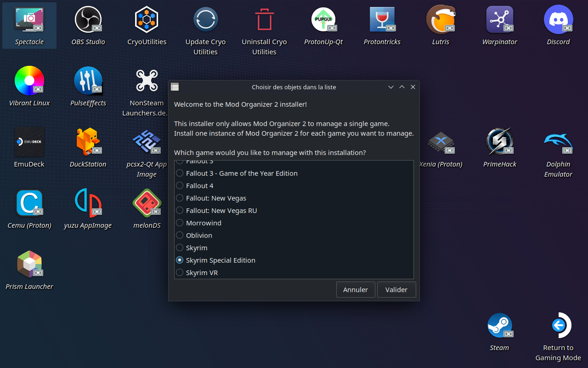Minimize the installer dialog window

(x=391, y=87)
